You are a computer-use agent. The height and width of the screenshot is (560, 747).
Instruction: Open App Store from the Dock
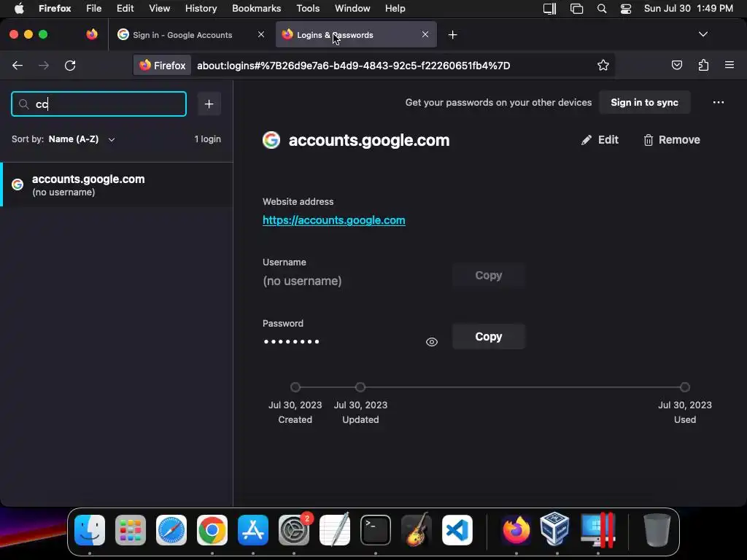click(253, 530)
